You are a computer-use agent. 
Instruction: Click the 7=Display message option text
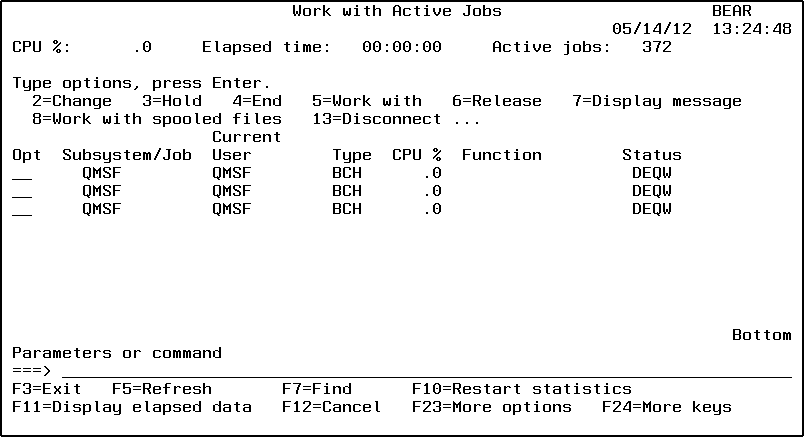(656, 101)
